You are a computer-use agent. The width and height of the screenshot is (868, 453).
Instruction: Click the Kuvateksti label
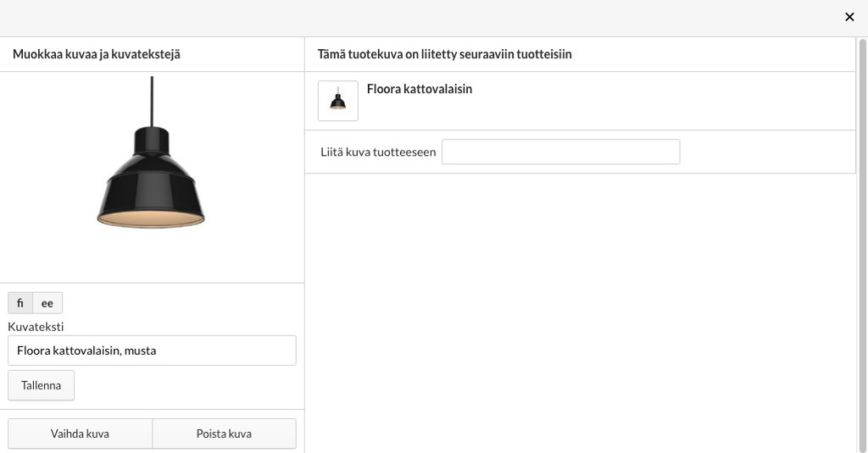click(36, 327)
